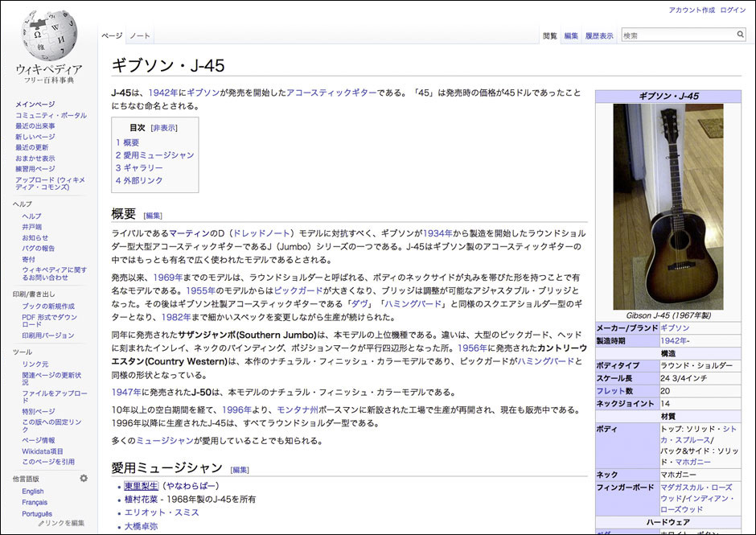The width and height of the screenshot is (756, 535).
Task: Open このページを引用 link
Action: pyautogui.click(x=48, y=462)
